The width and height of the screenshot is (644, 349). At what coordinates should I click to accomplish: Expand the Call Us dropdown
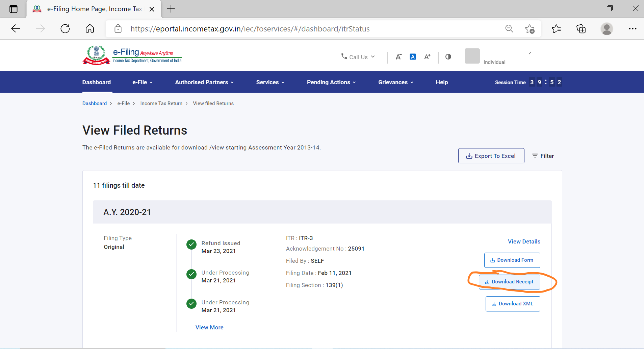click(x=358, y=57)
